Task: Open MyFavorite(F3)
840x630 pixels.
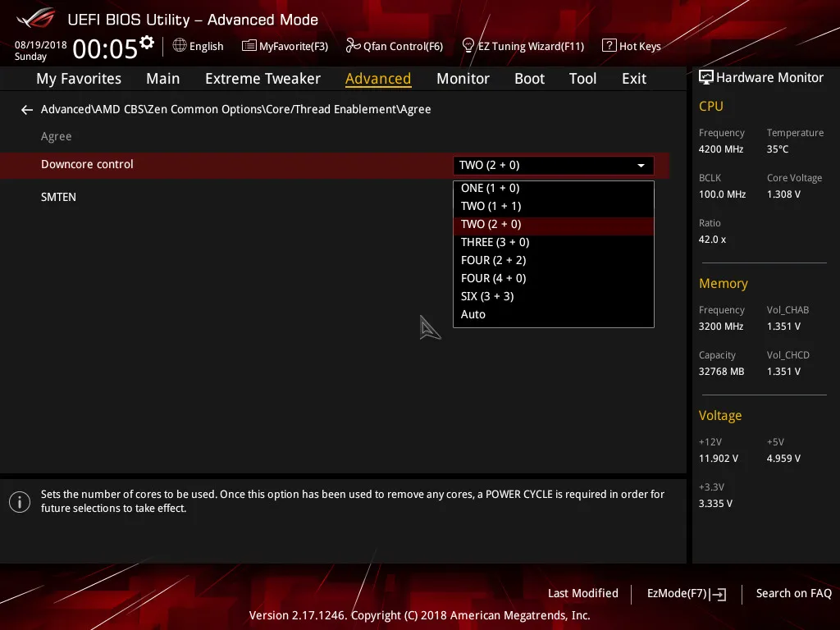Action: pyautogui.click(x=285, y=46)
